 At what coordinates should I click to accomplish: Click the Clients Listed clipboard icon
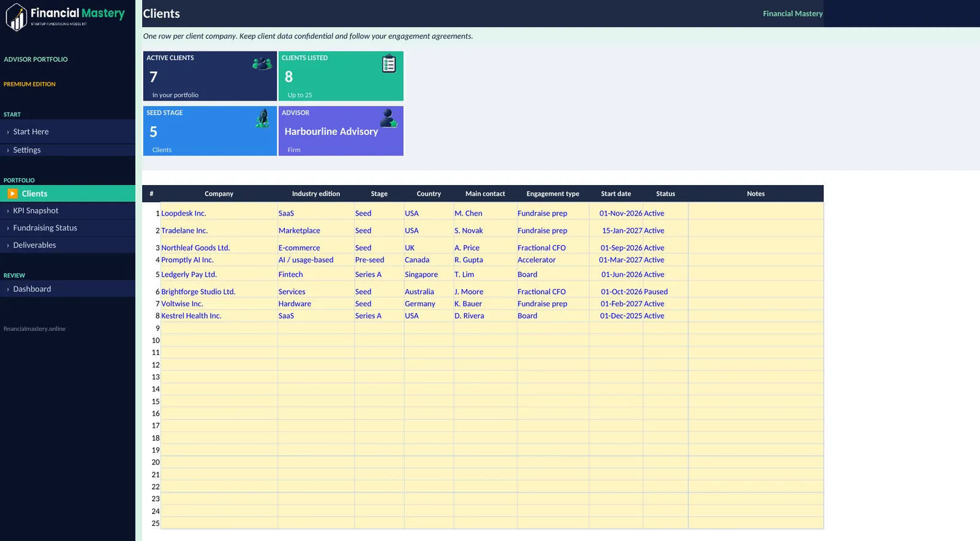point(389,64)
